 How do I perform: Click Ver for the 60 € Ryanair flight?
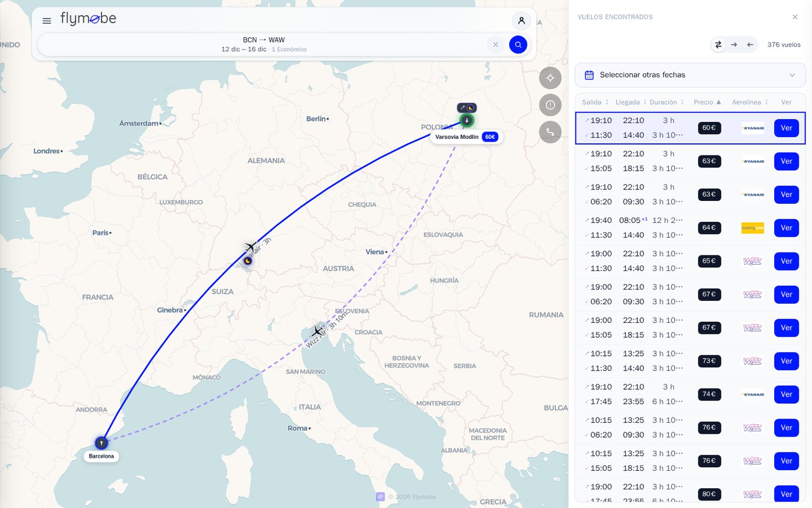tap(786, 128)
